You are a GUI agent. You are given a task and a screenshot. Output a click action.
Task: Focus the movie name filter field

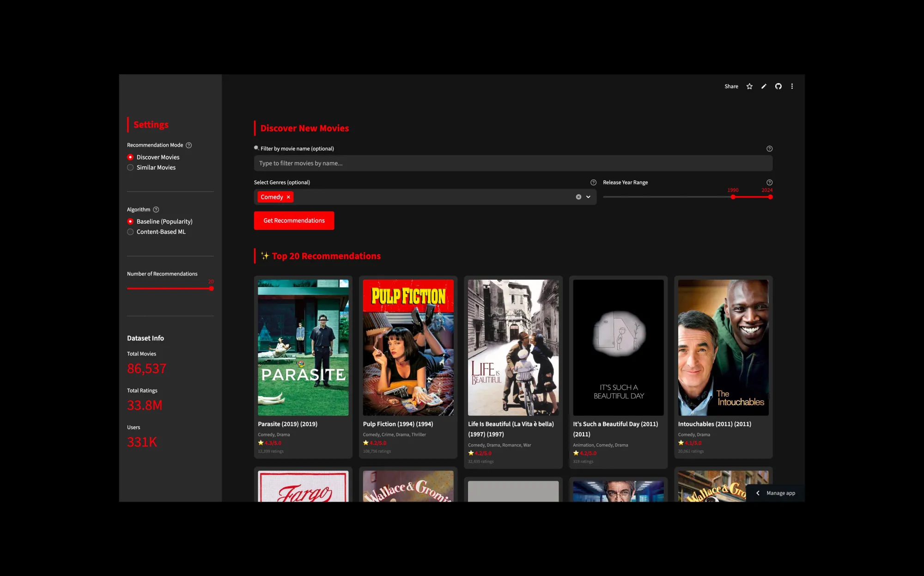point(513,163)
